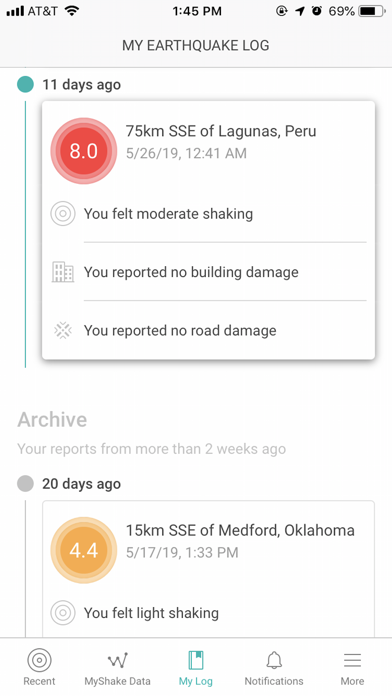Image resolution: width=392 pixels, height=696 pixels.
Task: Open the Recent tab icon
Action: pos(39,660)
